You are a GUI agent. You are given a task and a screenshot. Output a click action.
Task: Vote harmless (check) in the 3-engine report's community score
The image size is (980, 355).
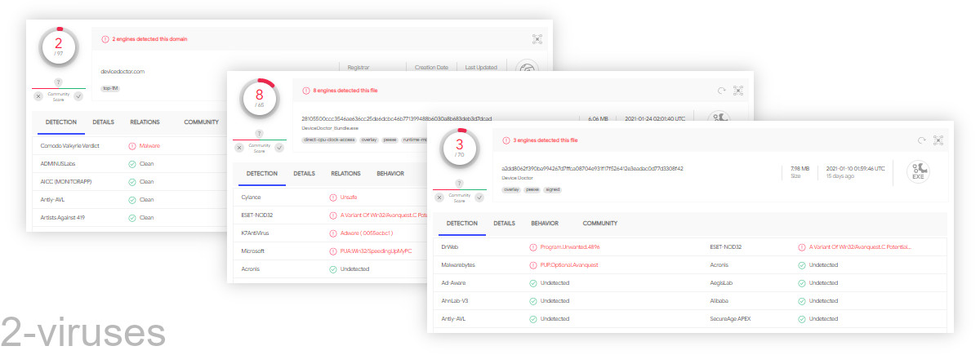(480, 197)
